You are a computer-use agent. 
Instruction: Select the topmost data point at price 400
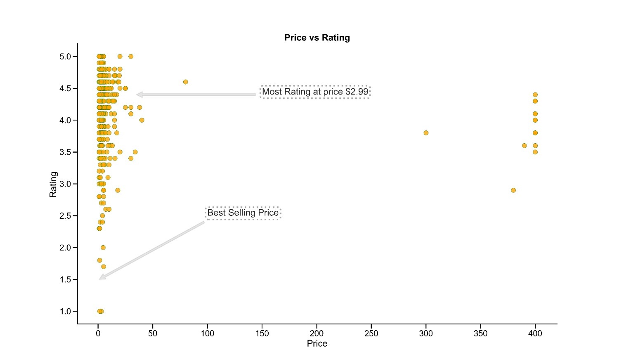point(535,95)
